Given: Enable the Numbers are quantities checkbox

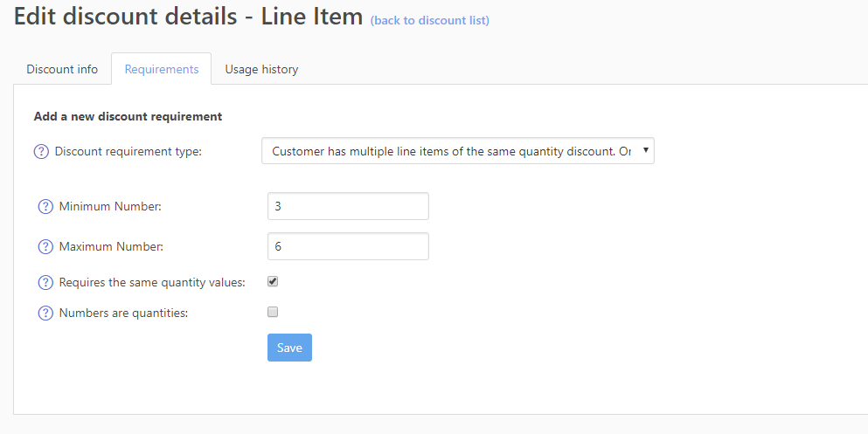Looking at the screenshot, I should (x=273, y=312).
